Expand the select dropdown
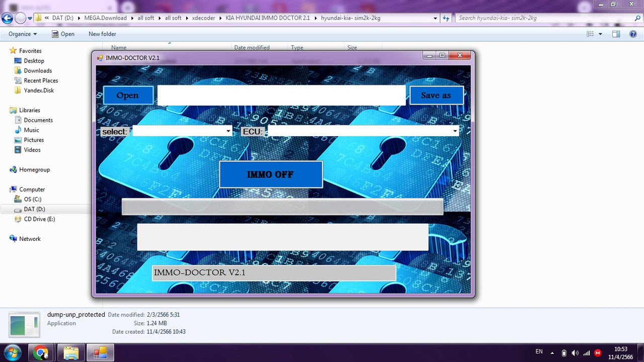This screenshot has height=362, width=644. point(228,131)
